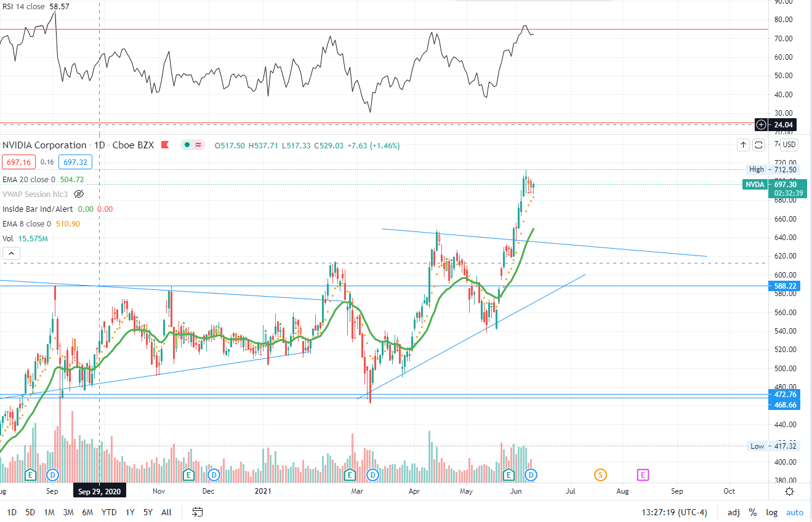The width and height of the screenshot is (812, 522).
Task: Click the green E earnings marker near Sep
Action: point(31,475)
